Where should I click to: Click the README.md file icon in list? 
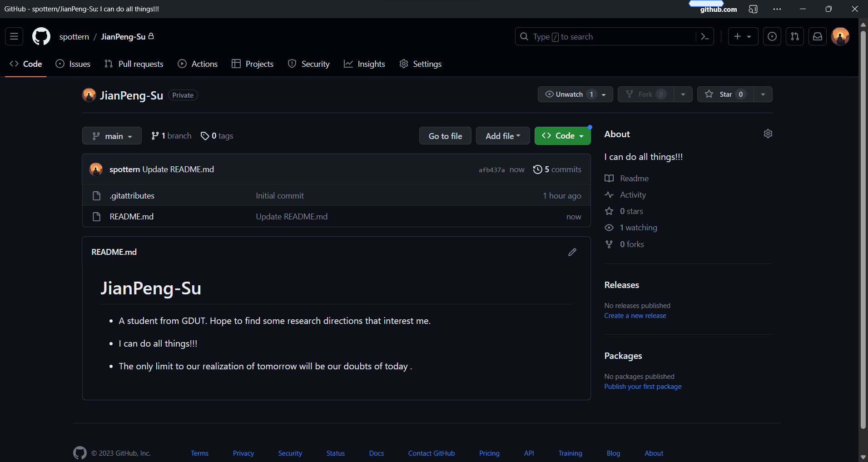96,217
